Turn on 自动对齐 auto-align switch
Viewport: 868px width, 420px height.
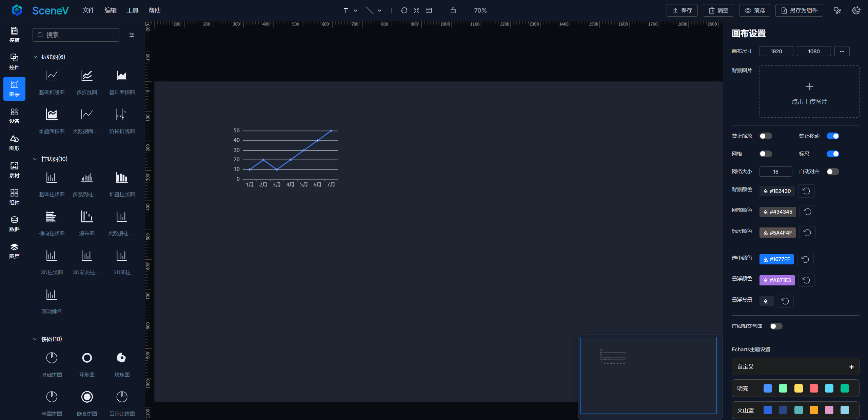tap(832, 172)
